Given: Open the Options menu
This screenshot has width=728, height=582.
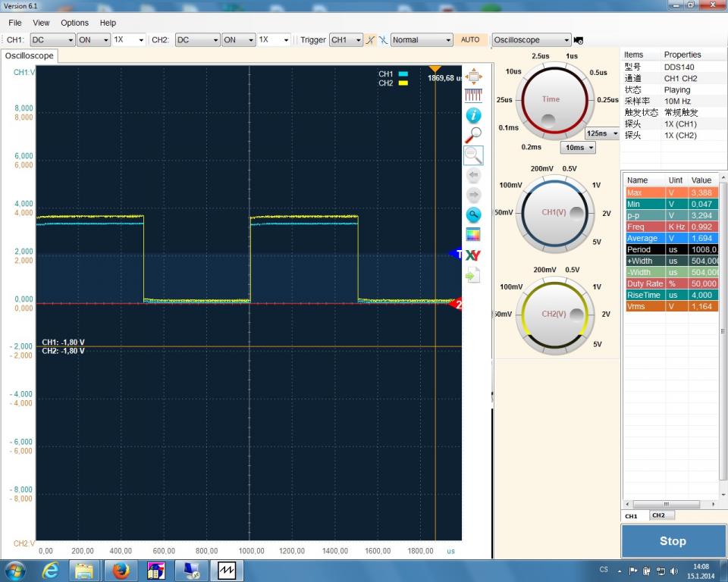Looking at the screenshot, I should [74, 23].
